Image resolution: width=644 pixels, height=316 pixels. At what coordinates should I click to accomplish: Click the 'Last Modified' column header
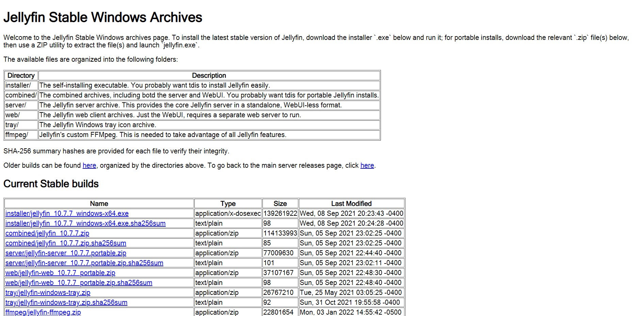(x=352, y=204)
